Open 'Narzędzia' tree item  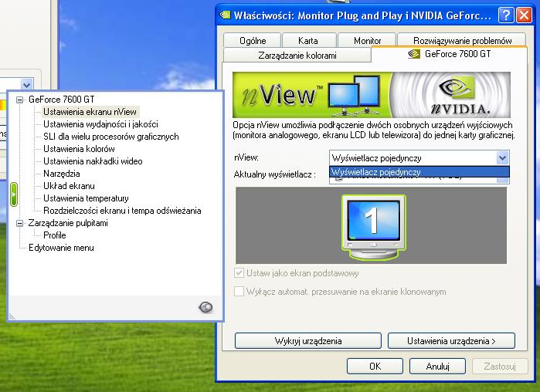coord(61,174)
